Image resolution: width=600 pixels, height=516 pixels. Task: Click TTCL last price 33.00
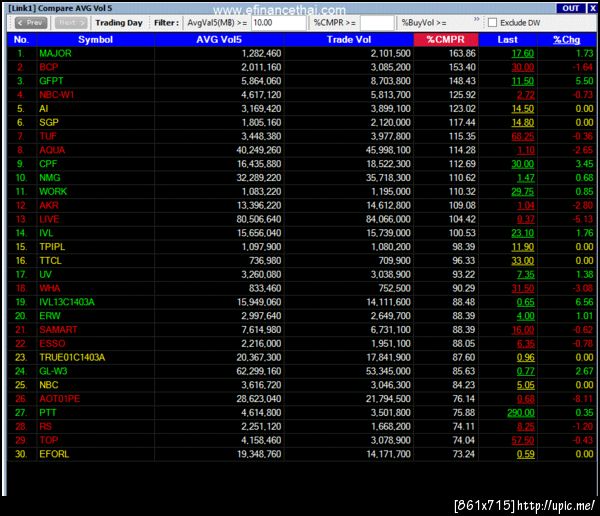[x=523, y=261]
